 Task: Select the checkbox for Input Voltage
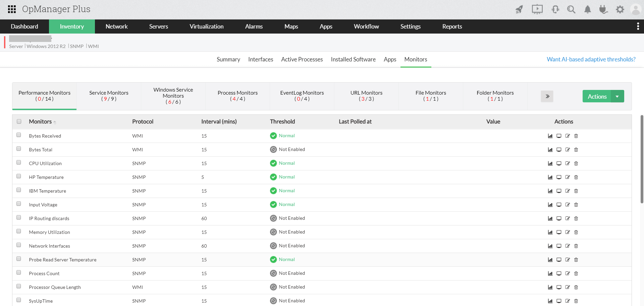click(x=19, y=203)
